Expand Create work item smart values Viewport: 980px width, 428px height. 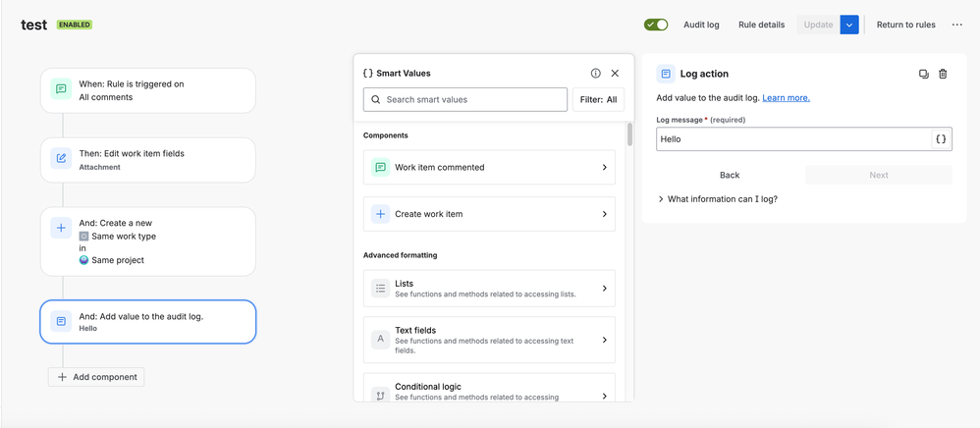tap(489, 214)
